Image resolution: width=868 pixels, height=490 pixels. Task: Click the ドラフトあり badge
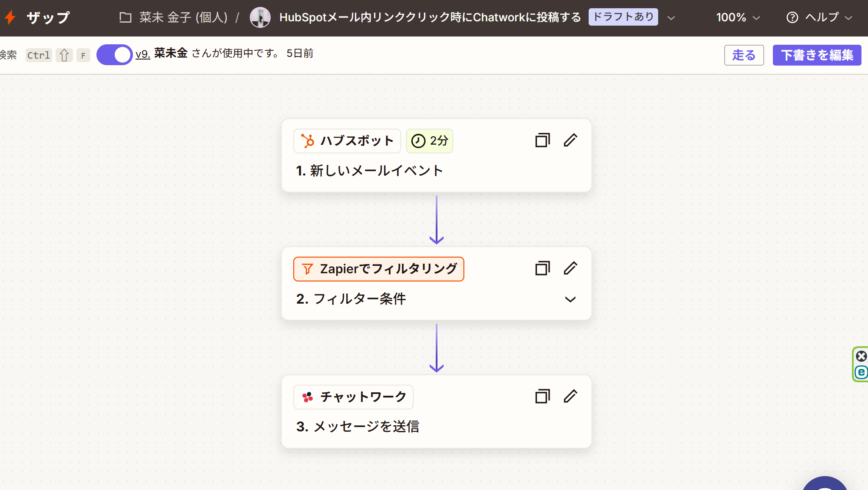pos(623,17)
